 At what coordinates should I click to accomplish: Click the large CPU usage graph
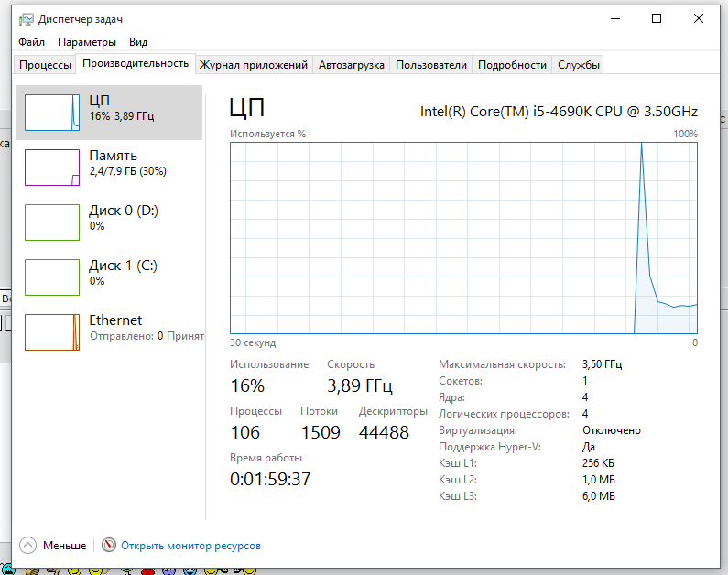463,238
